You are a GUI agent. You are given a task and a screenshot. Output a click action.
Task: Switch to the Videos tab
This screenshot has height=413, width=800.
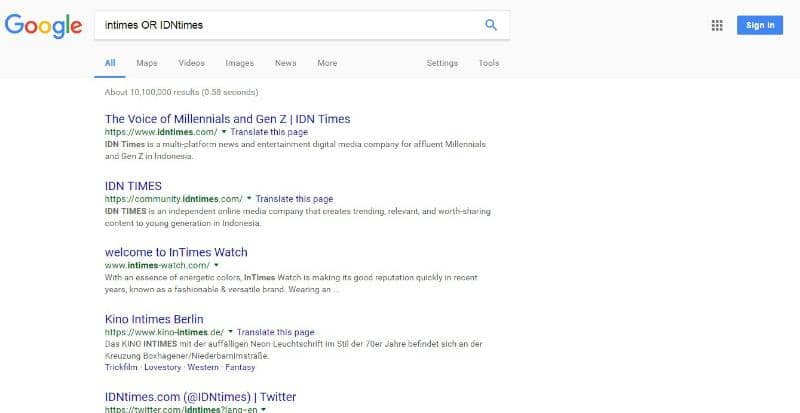point(191,63)
